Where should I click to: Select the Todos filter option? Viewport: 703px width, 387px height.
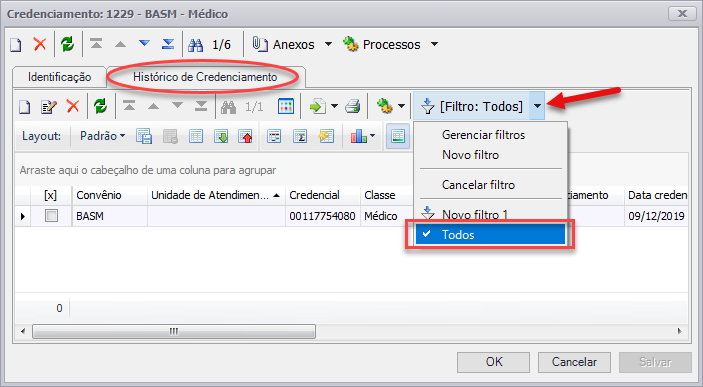490,235
